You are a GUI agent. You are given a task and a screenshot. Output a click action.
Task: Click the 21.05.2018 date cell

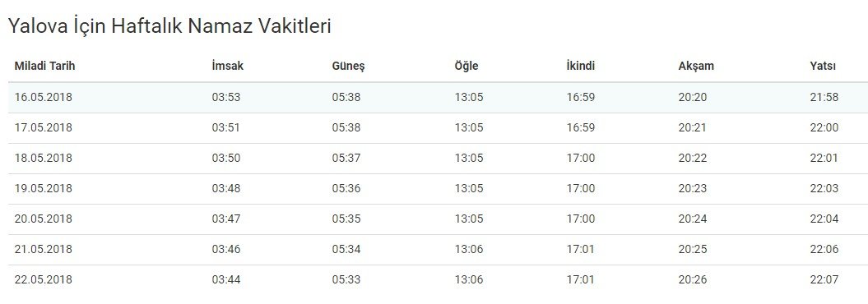tap(43, 249)
